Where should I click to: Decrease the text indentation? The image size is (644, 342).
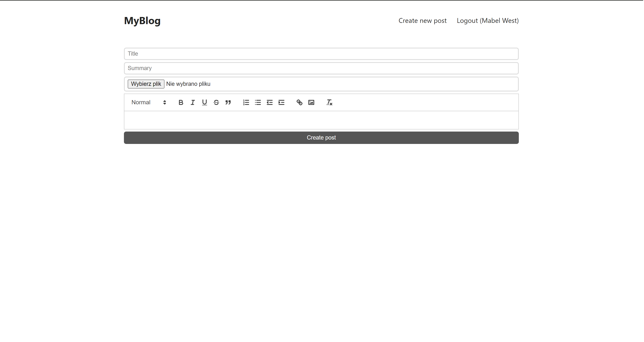(269, 102)
